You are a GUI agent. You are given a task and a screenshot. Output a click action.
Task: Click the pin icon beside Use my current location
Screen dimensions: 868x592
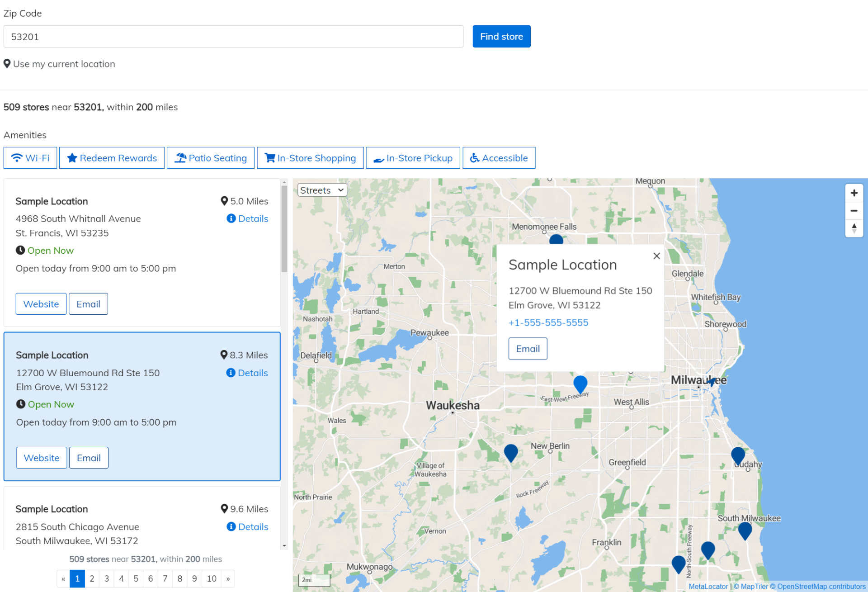coord(7,64)
